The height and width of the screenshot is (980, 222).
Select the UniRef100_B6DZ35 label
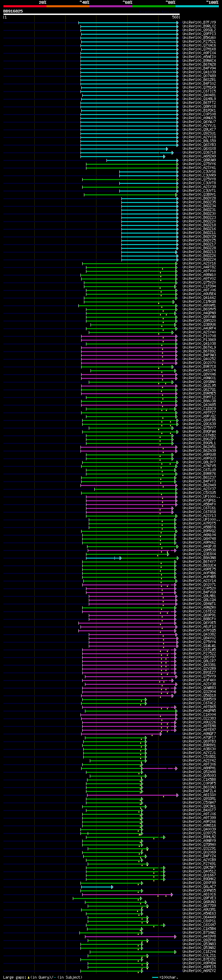(199, 202)
